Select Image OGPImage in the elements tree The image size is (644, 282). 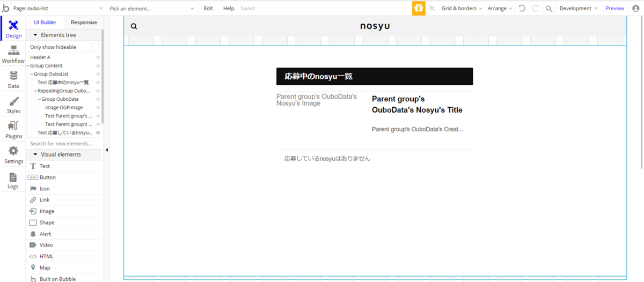(x=64, y=108)
